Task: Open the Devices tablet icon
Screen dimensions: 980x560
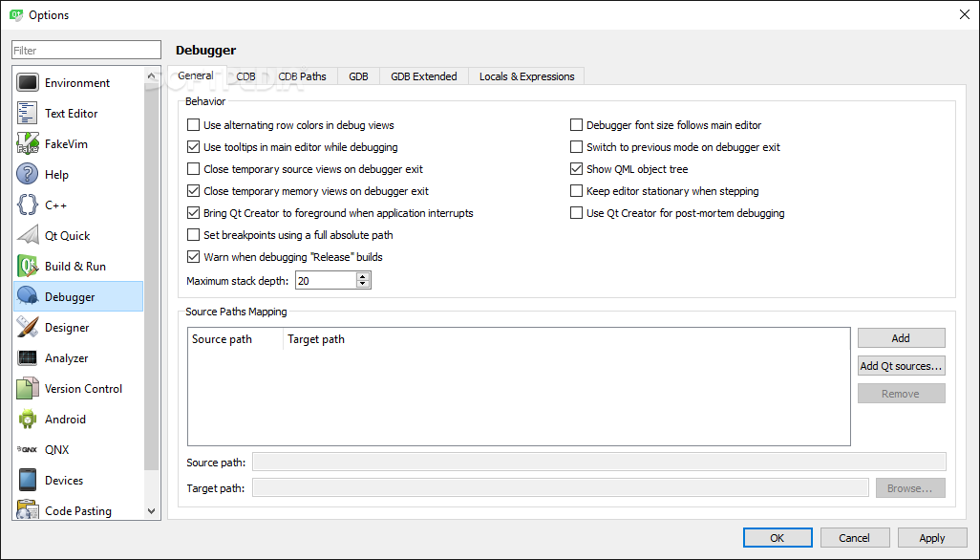Action: pyautogui.click(x=28, y=480)
